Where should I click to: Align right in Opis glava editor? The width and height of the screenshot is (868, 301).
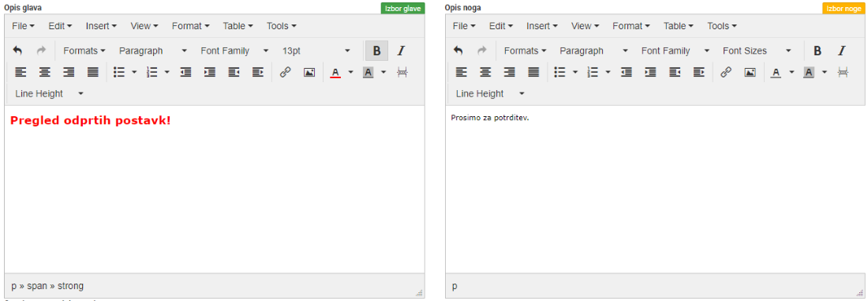(69, 72)
